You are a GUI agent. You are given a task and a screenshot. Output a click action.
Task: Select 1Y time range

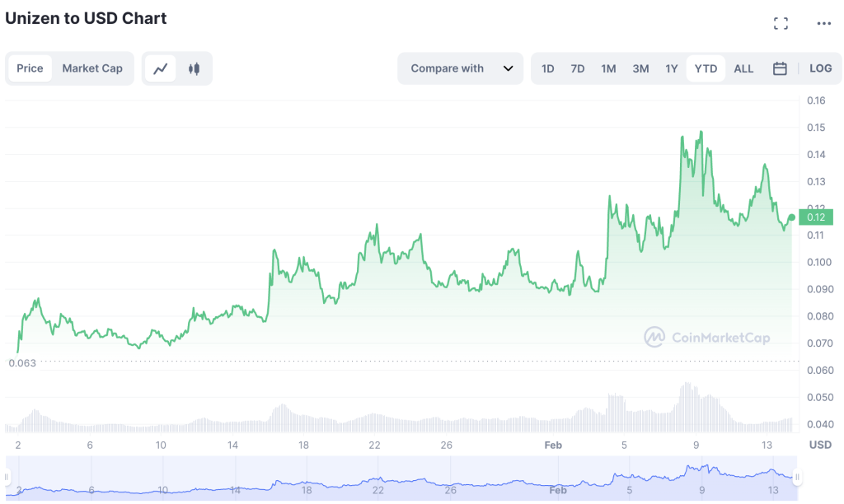(x=671, y=69)
